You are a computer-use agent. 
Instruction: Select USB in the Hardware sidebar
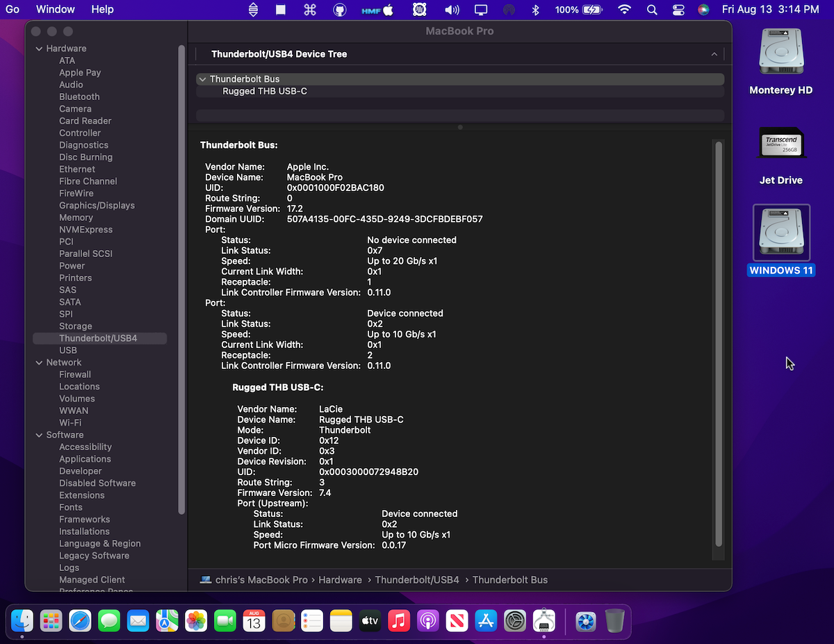68,350
